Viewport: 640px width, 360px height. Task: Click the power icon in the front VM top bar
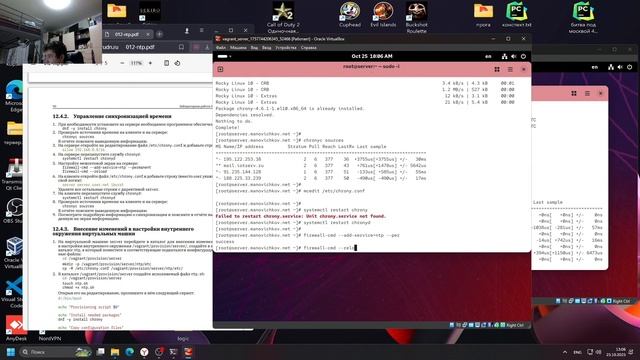coord(523,56)
